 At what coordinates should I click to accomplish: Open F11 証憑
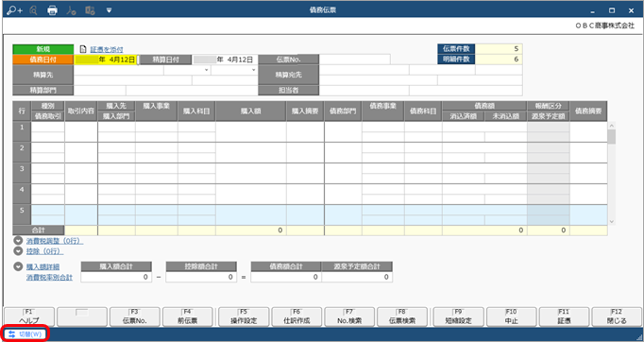(x=564, y=316)
